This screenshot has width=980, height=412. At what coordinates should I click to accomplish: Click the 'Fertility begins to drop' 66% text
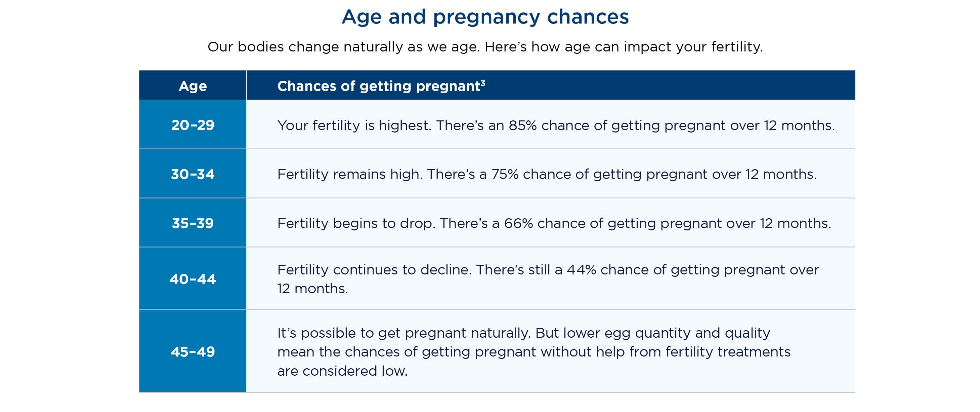pyautogui.click(x=554, y=223)
